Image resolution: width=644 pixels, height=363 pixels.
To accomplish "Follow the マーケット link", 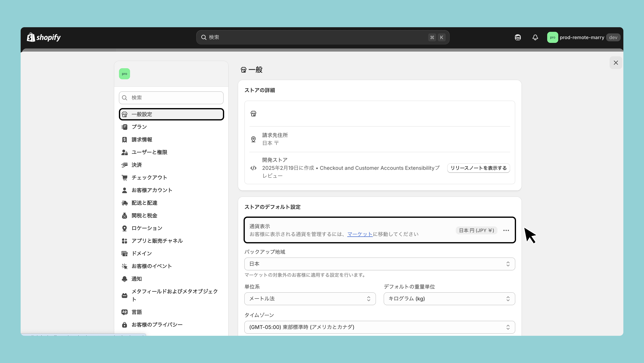I will (360, 234).
